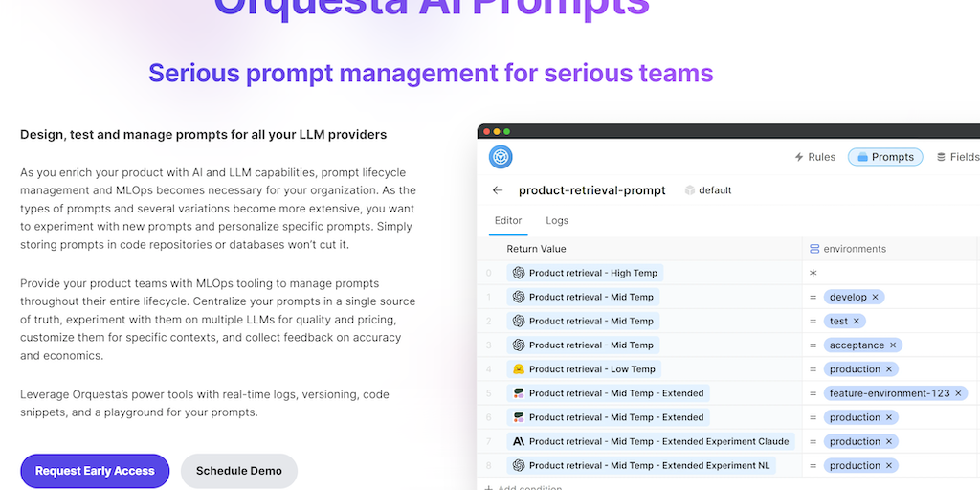Click the Orquesta logo icon
980x490 pixels.
click(501, 157)
